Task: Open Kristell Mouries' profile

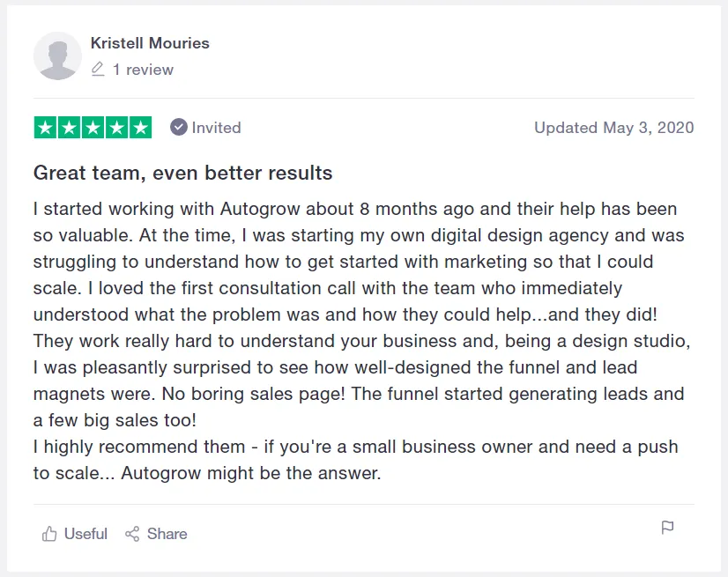Action: click(151, 42)
